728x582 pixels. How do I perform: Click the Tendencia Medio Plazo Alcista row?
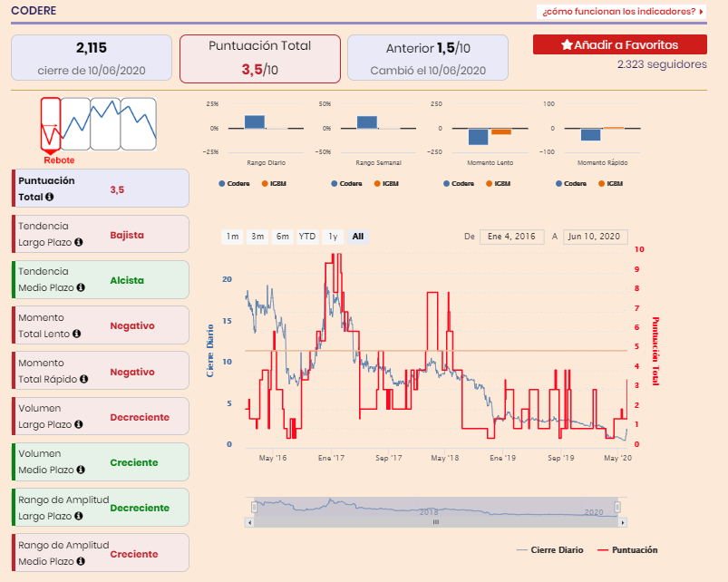[x=101, y=279]
